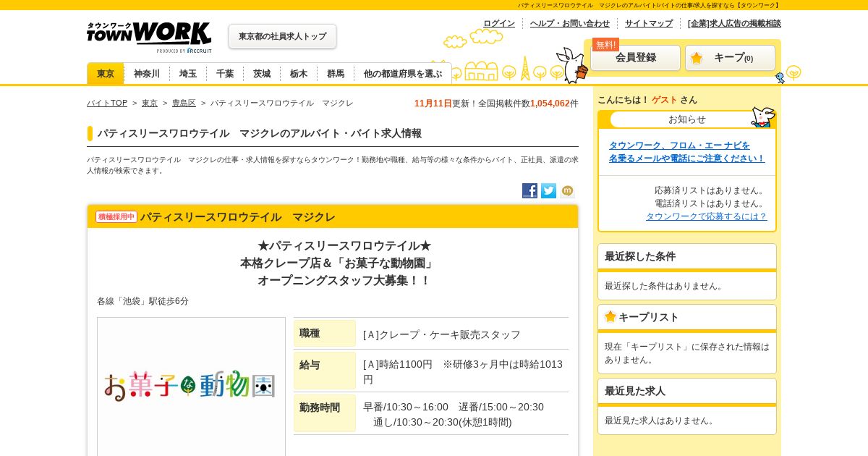Open タウンワークで応募するには？ link
This screenshot has width=868, height=456.
pyautogui.click(x=707, y=216)
